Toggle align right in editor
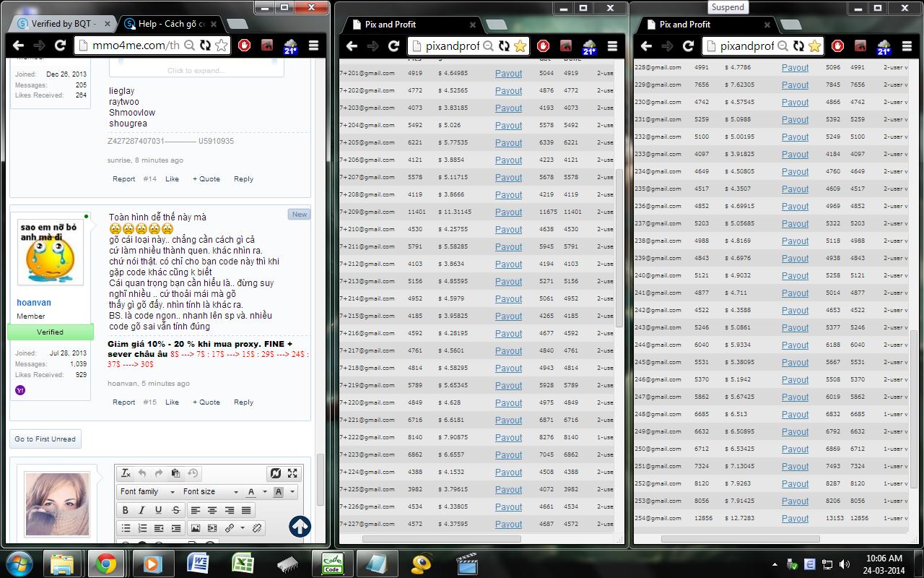Screen dimensions: 924x578 229,510
